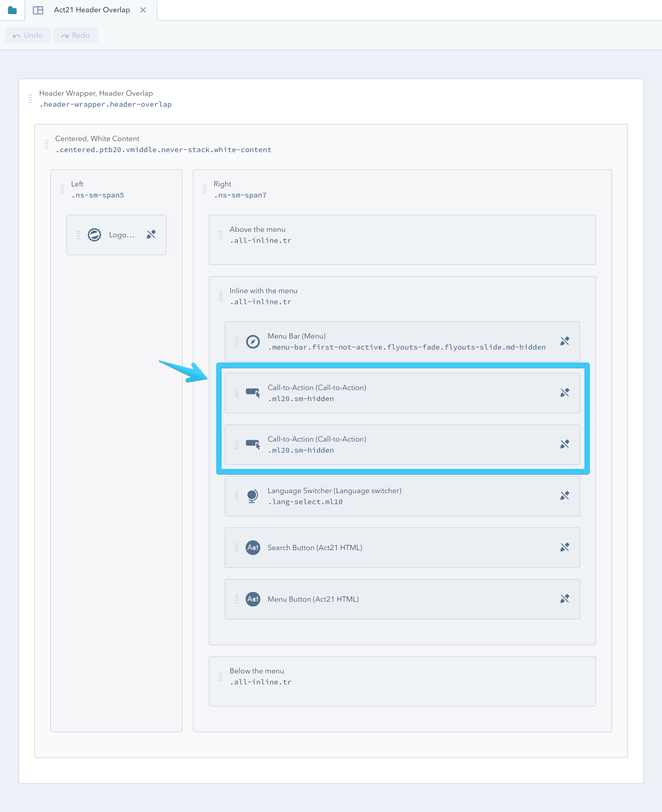
Task: Click the drag handle of Above the menu row
Action: pos(221,235)
